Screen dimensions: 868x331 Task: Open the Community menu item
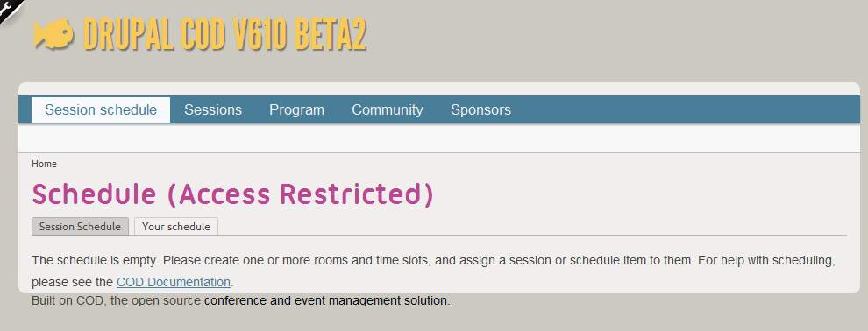[x=388, y=110]
